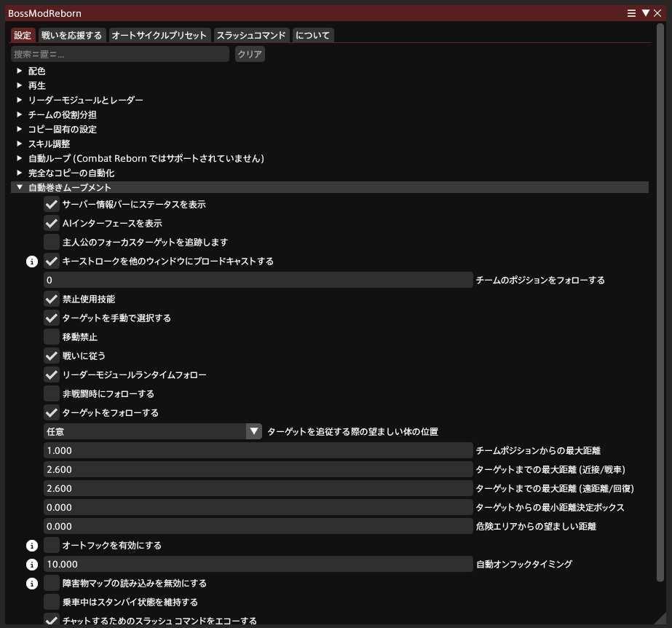This screenshot has height=628, width=672.
Task: Click チームポジションからの最大距離 value field
Action: (x=258, y=450)
